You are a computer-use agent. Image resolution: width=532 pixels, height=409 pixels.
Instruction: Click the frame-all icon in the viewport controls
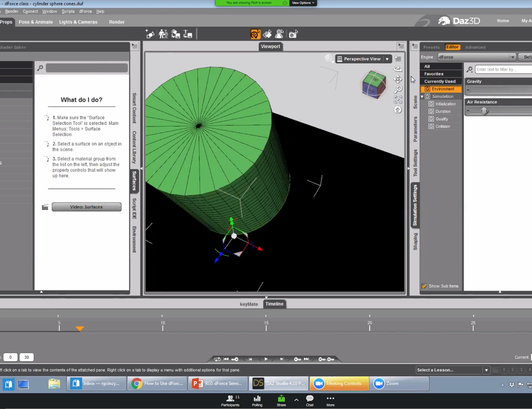pyautogui.click(x=398, y=99)
